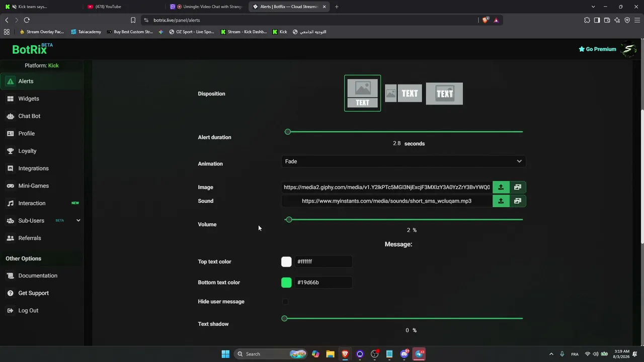Adjust the Alert duration slider handle
Screen dimensions: 644x362
click(x=288, y=132)
